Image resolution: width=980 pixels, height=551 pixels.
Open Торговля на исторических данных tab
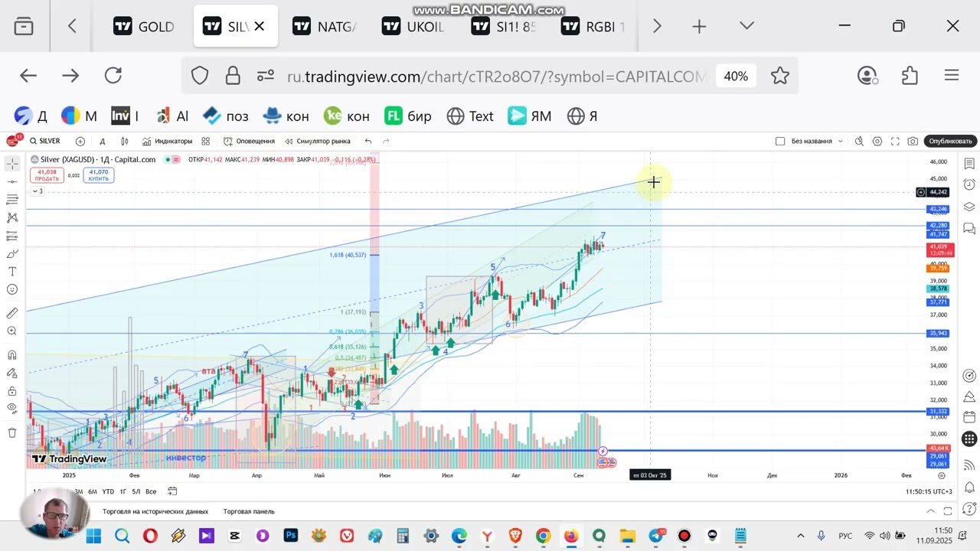pyautogui.click(x=155, y=511)
